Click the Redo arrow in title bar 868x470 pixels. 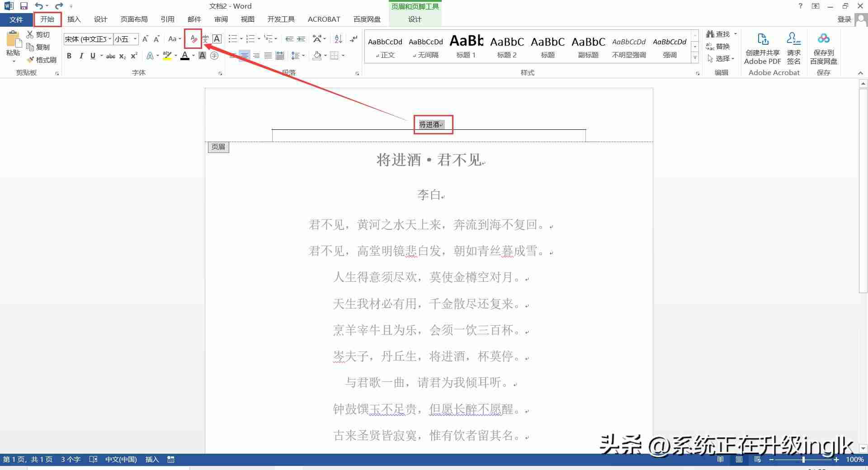tap(59, 6)
